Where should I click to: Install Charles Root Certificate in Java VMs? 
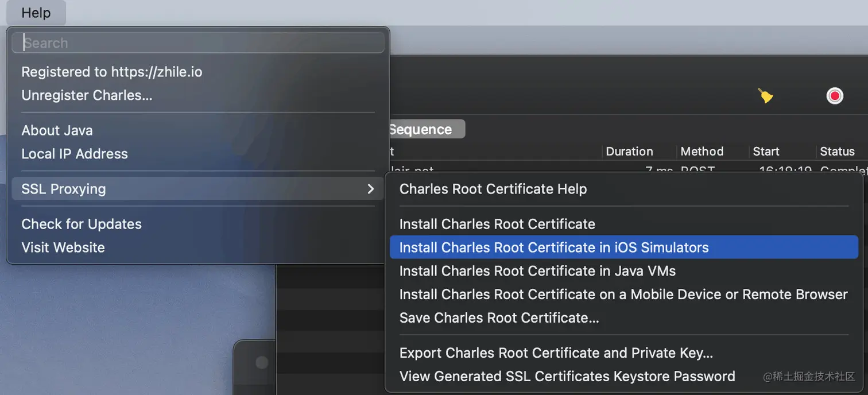(x=624, y=271)
